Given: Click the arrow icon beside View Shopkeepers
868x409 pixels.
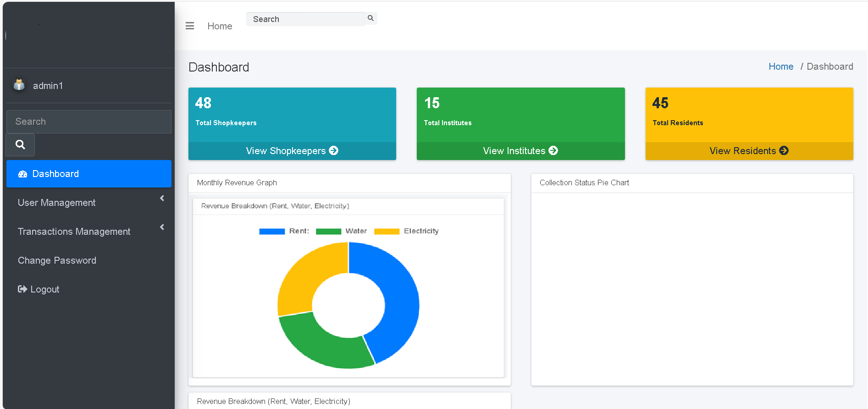Looking at the screenshot, I should [334, 150].
